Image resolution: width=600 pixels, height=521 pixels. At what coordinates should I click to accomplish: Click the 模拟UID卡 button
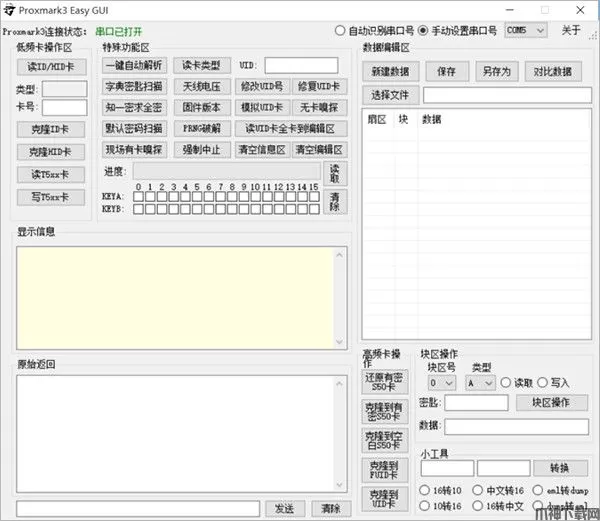pyautogui.click(x=262, y=107)
